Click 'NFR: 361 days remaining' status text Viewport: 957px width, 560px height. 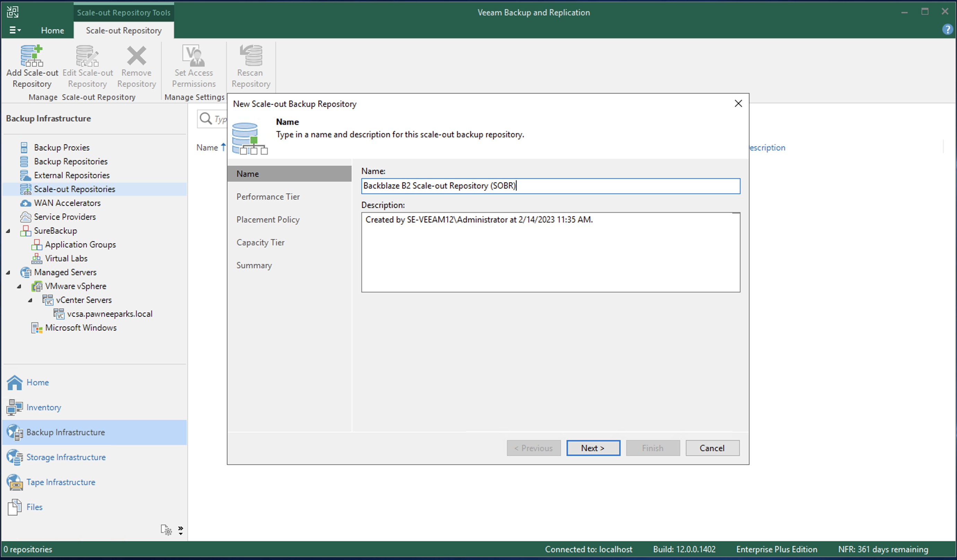pos(883,549)
